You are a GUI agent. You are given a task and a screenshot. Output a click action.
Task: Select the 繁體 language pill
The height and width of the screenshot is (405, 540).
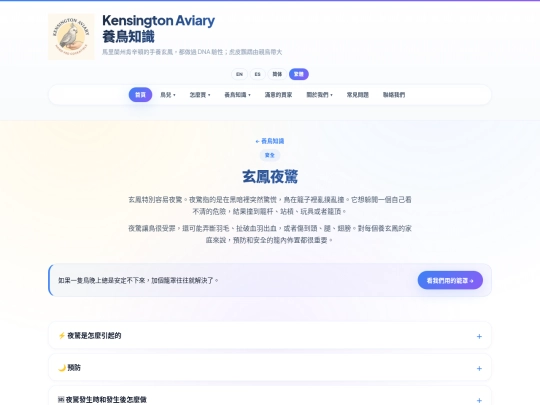(299, 74)
